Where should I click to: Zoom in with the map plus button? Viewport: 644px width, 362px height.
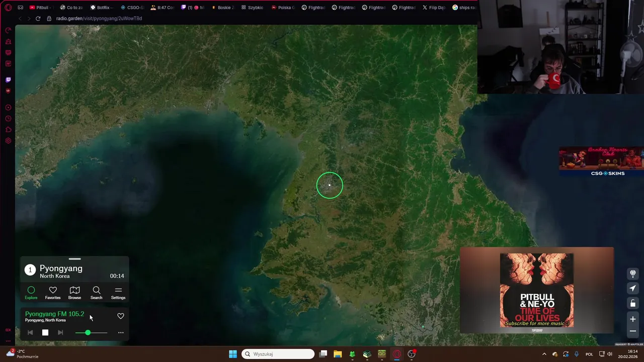tap(633, 319)
